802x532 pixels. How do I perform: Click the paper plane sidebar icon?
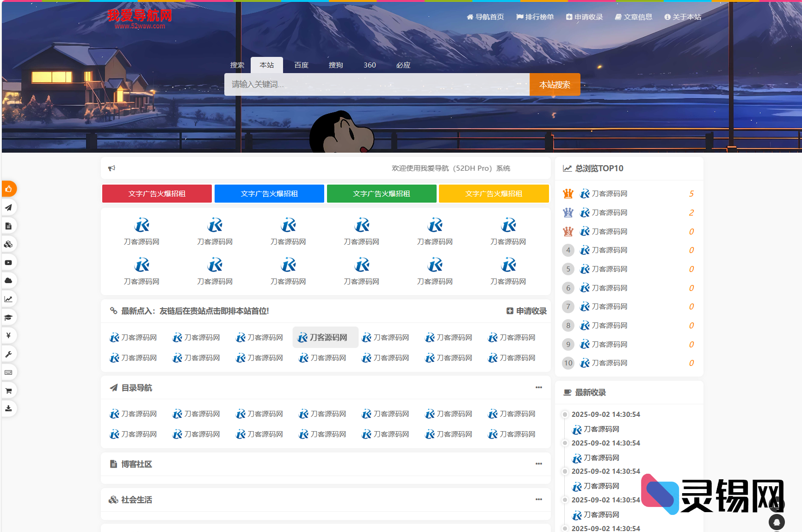click(8, 207)
